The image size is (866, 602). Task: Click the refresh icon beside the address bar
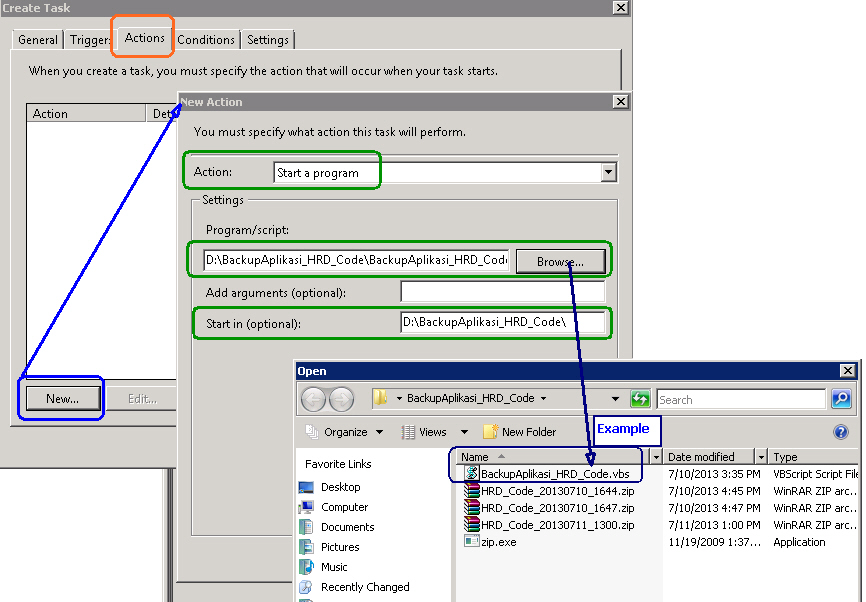[x=640, y=398]
